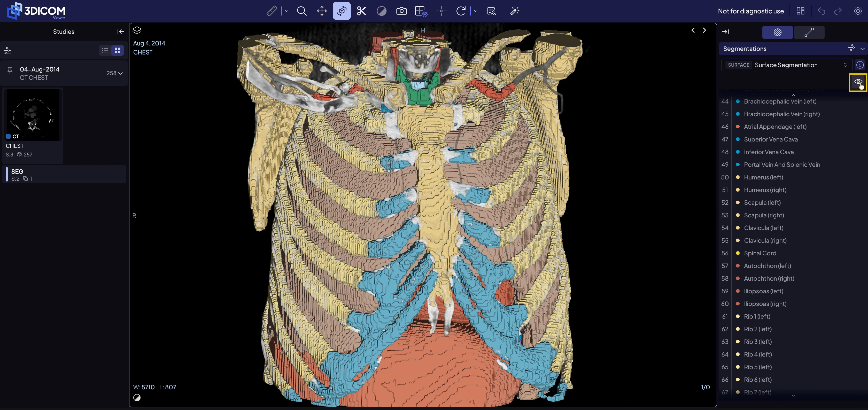Open the rotate tool dropdown arrow
Screen dimensions: 868x410
[x=475, y=11]
